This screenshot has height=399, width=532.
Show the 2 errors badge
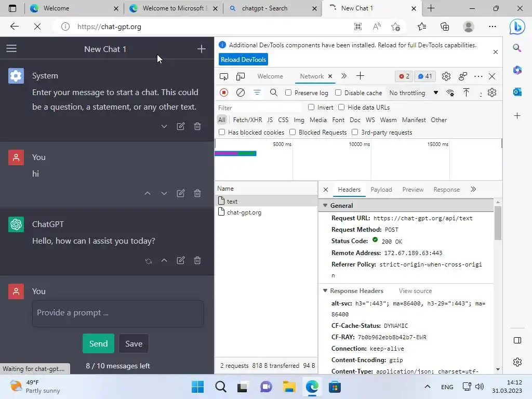pos(404,76)
